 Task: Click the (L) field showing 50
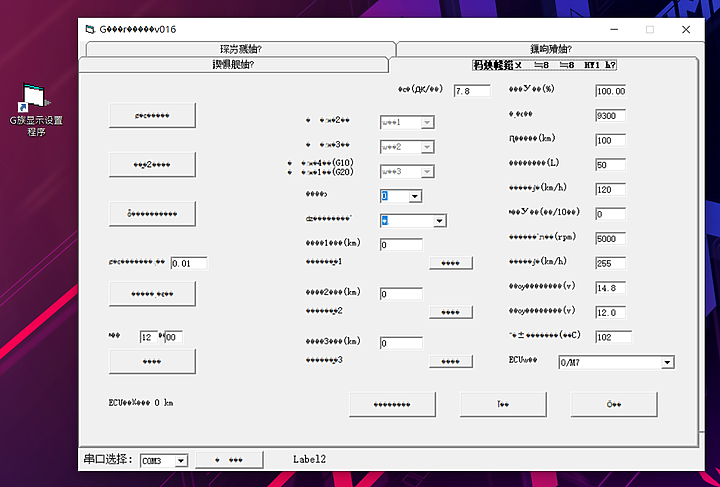(x=611, y=165)
